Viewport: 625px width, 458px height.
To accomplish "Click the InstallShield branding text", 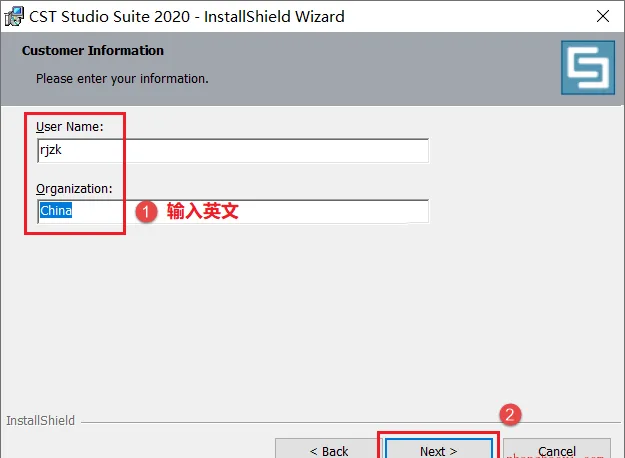I will point(40,421).
